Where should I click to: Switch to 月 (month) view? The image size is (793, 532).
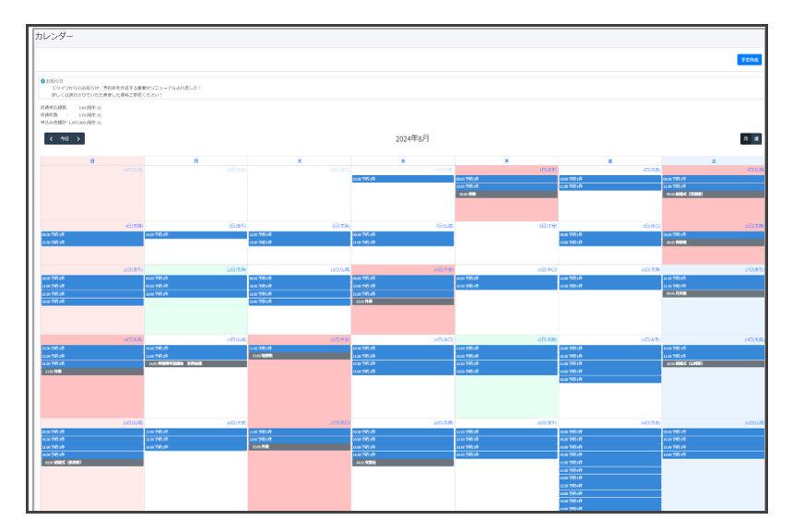[x=745, y=139]
